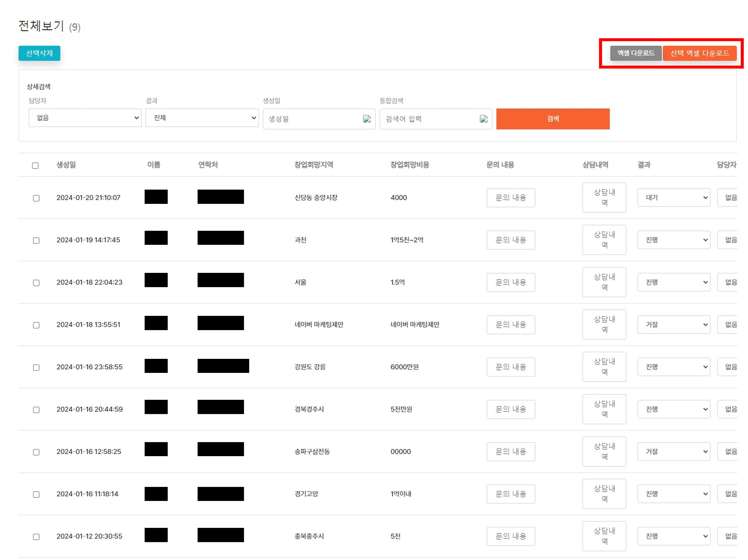
Task: Check the row dated 2024-01-18 13:55:51
Action: click(x=36, y=325)
